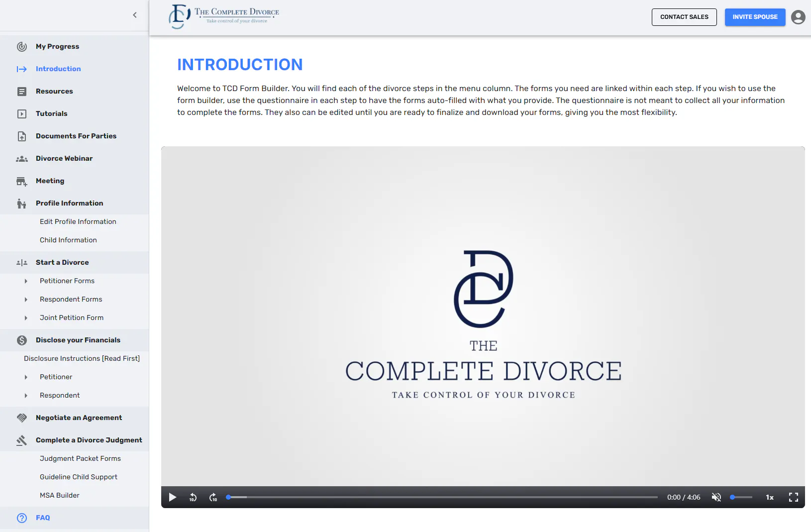811x532 pixels.
Task: Open the Resources menu item
Action: click(54, 92)
